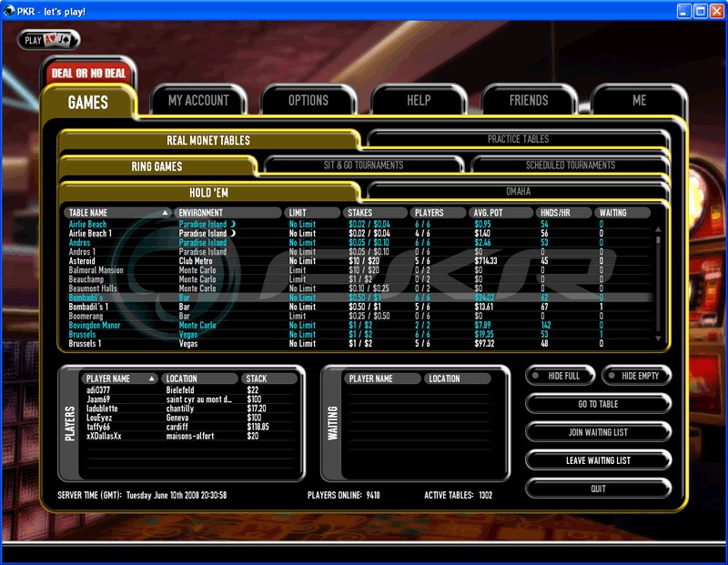Sort by Players column header
The height and width of the screenshot is (565, 728).
(x=438, y=213)
